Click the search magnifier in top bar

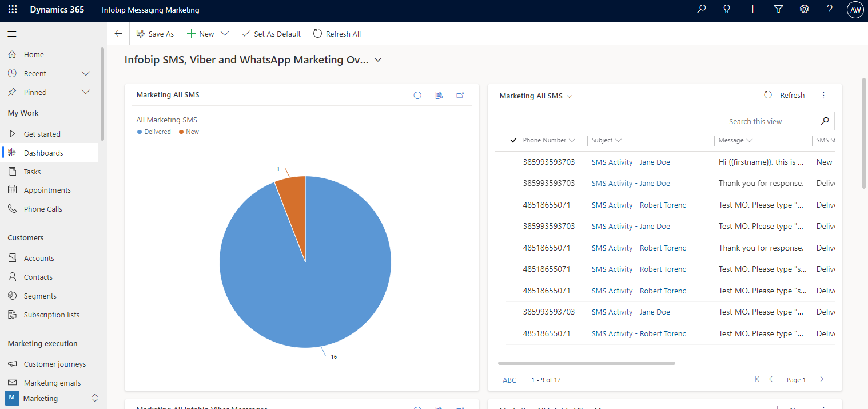tap(701, 10)
